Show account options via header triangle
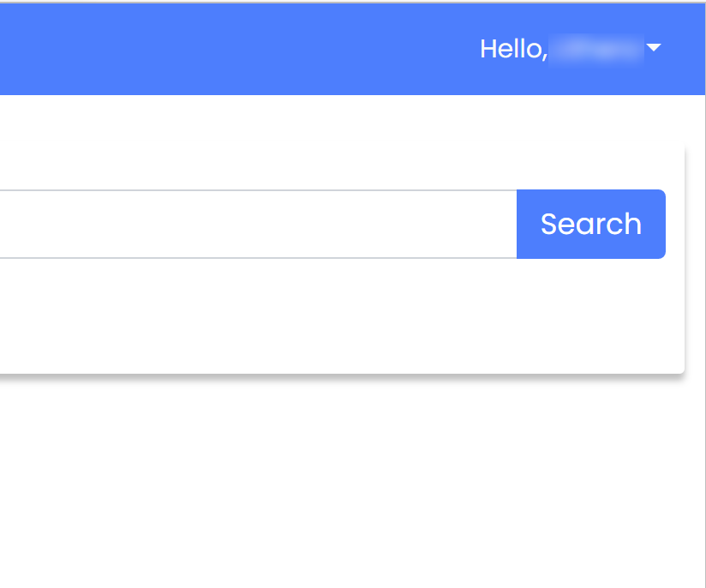This screenshot has height=588, width=706. click(x=654, y=47)
